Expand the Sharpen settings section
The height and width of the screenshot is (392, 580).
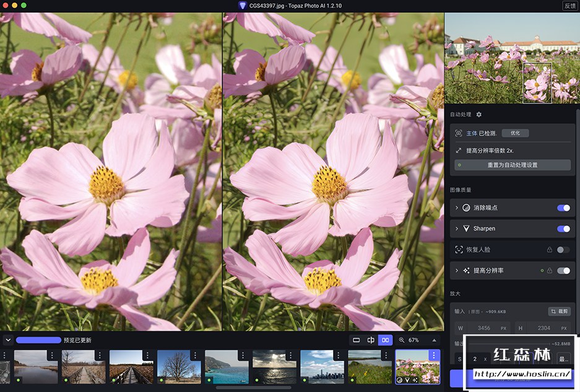click(457, 229)
